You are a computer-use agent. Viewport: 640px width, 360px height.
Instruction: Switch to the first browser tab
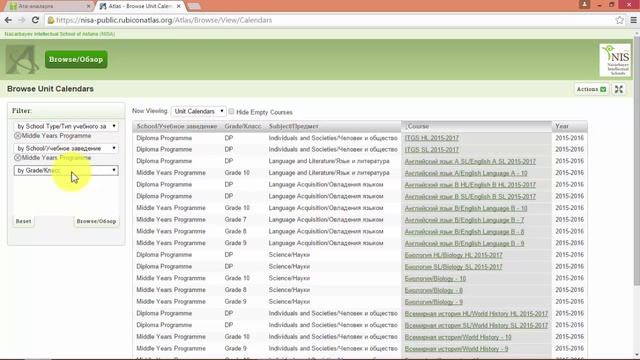click(49, 6)
